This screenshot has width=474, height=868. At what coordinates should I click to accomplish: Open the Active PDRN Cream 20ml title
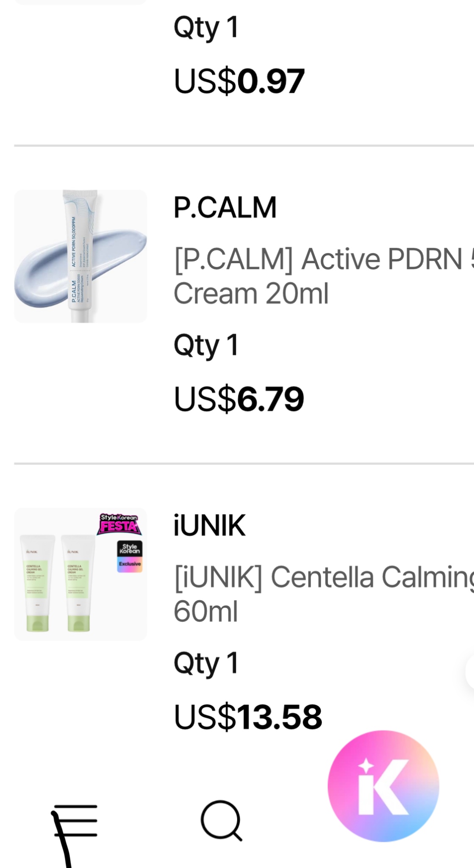pos(324,276)
